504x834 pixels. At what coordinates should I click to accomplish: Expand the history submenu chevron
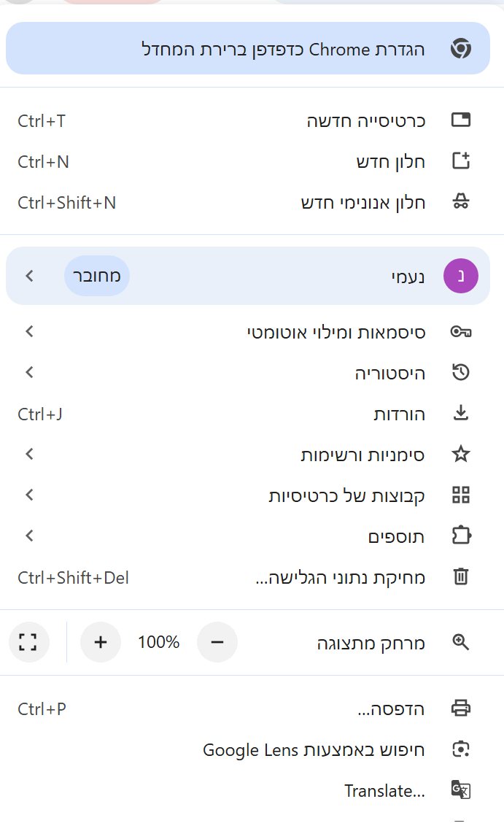click(x=29, y=373)
